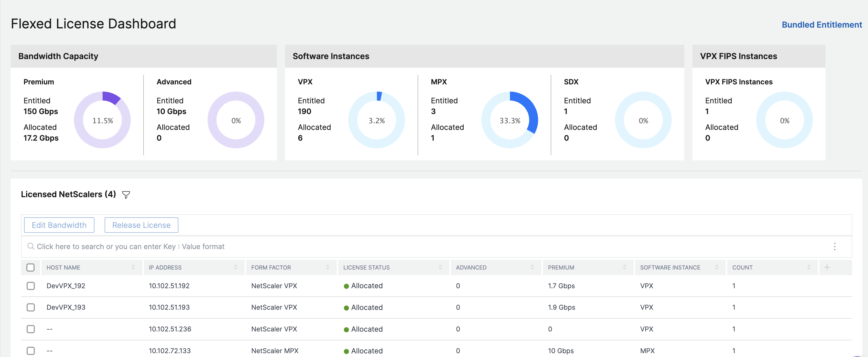Select the checkbox for 10.102.72.133 row

tap(31, 351)
